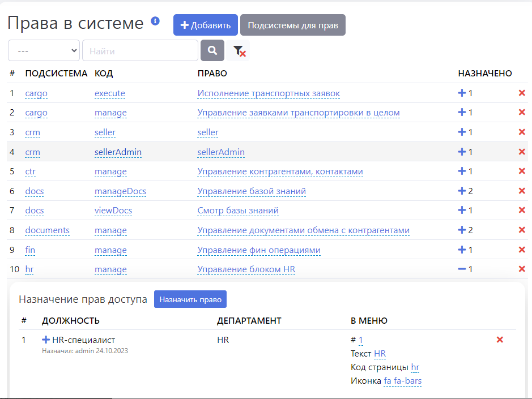Screen dimensions: 532x399
Task: Click the Добавить button
Action: tap(205, 25)
